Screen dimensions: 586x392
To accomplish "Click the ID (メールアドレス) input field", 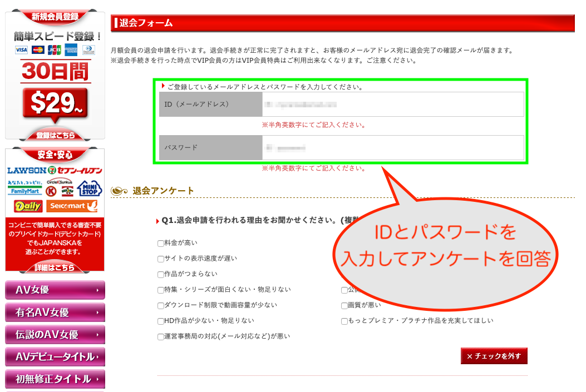I will (x=392, y=105).
